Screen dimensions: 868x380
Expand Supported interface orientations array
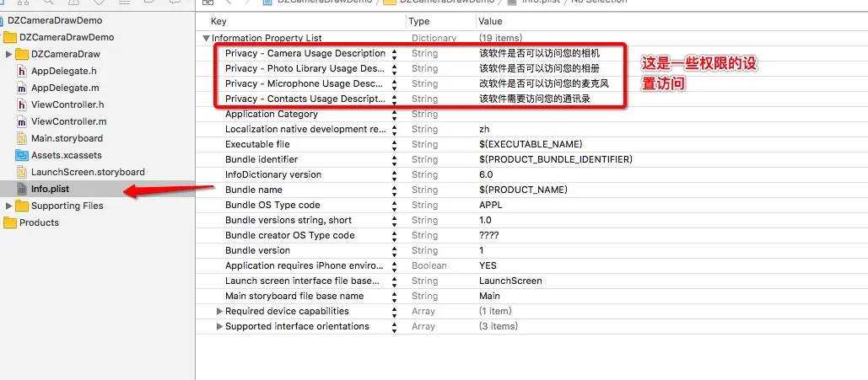tap(220, 326)
